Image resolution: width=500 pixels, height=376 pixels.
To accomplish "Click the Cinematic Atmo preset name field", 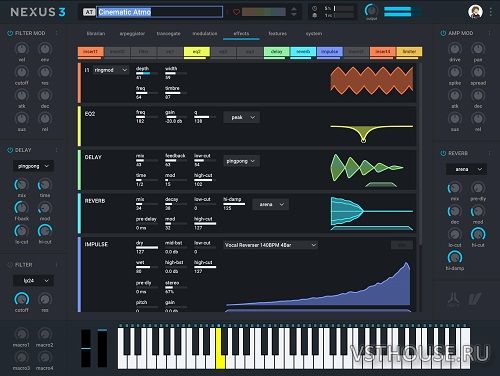I will [x=160, y=12].
